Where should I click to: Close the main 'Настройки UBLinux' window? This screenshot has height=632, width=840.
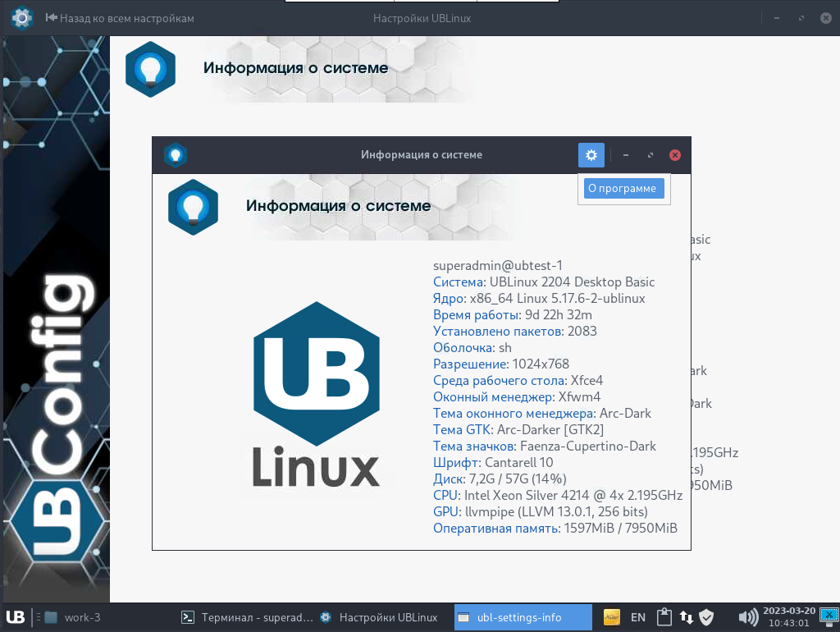pyautogui.click(x=826, y=18)
